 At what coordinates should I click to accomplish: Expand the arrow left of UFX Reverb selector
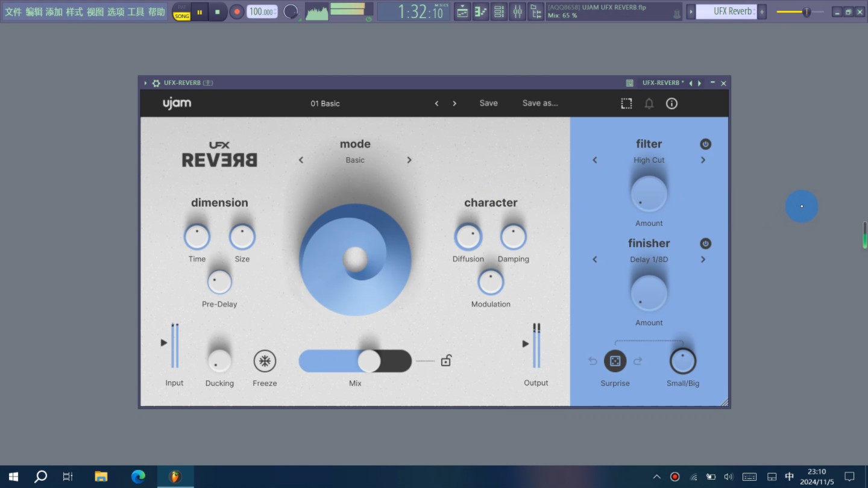click(x=691, y=11)
